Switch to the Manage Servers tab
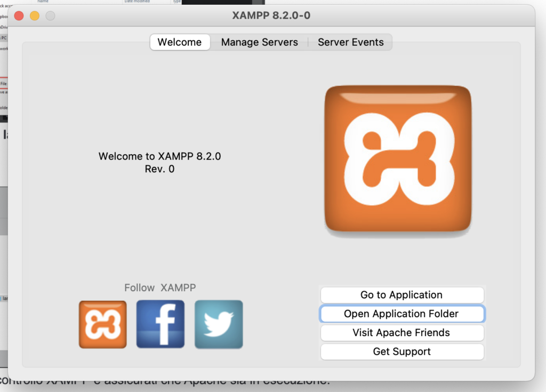The image size is (546, 392). [x=259, y=42]
